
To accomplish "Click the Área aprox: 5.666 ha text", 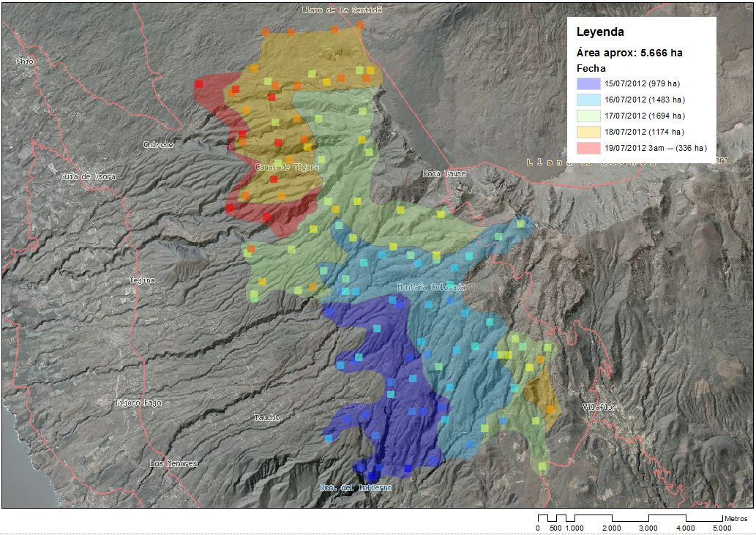I will [x=629, y=53].
